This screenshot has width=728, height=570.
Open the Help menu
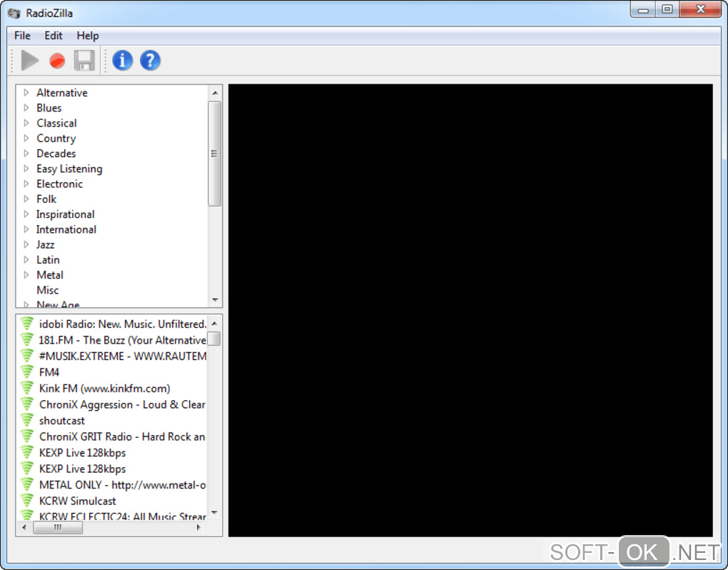(x=88, y=36)
